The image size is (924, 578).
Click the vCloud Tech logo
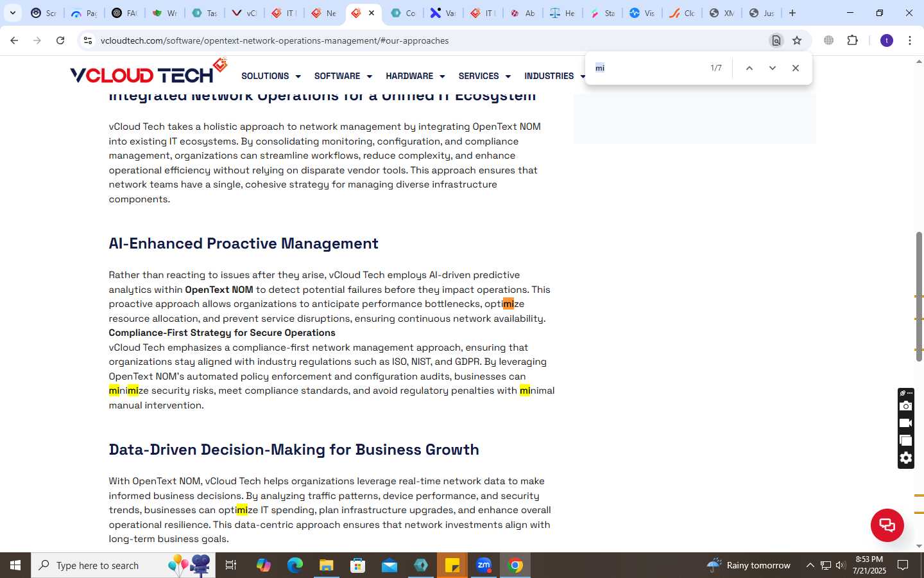(x=148, y=72)
